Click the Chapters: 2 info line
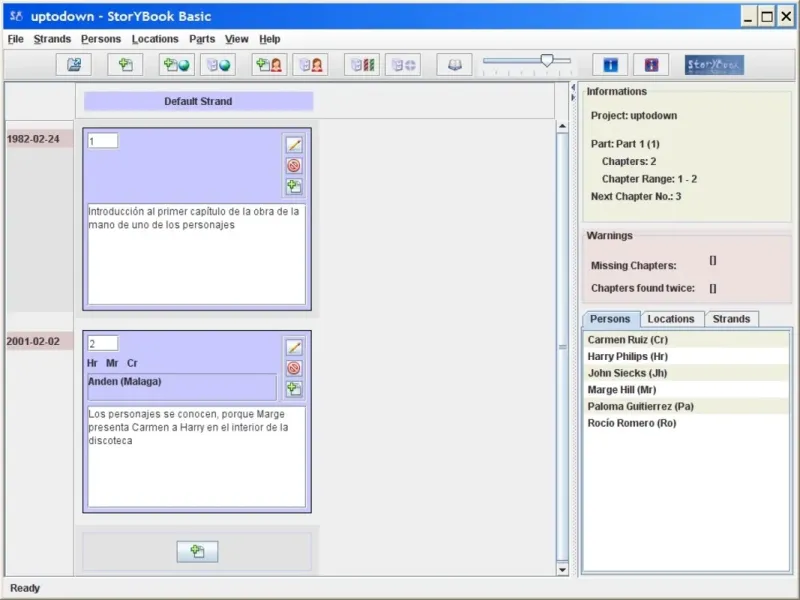This screenshot has width=800, height=600. point(629,162)
